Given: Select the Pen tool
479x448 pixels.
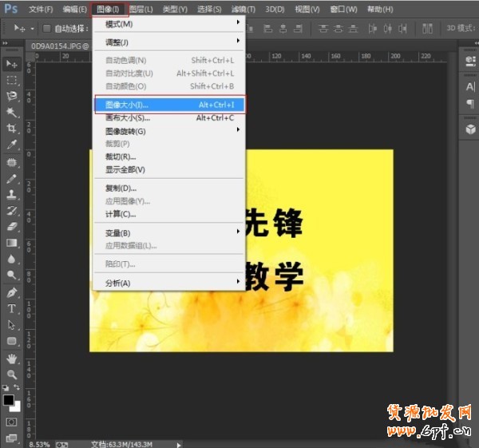Looking at the screenshot, I should (x=12, y=292).
